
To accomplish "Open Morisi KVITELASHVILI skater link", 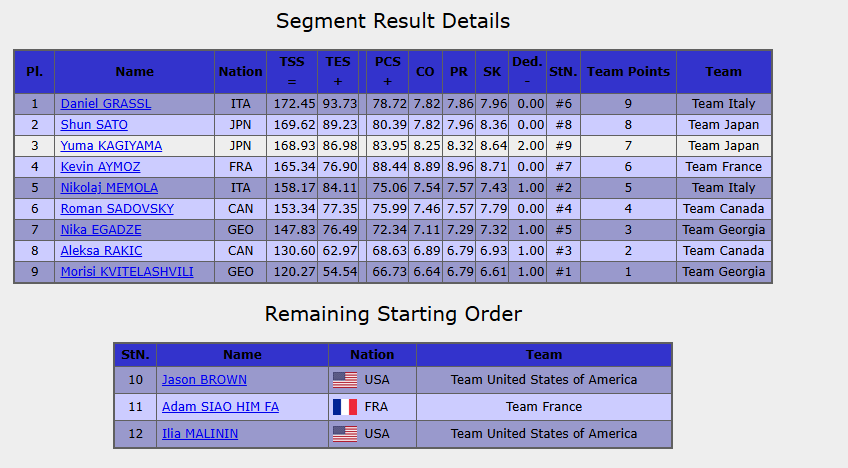I will [x=127, y=272].
